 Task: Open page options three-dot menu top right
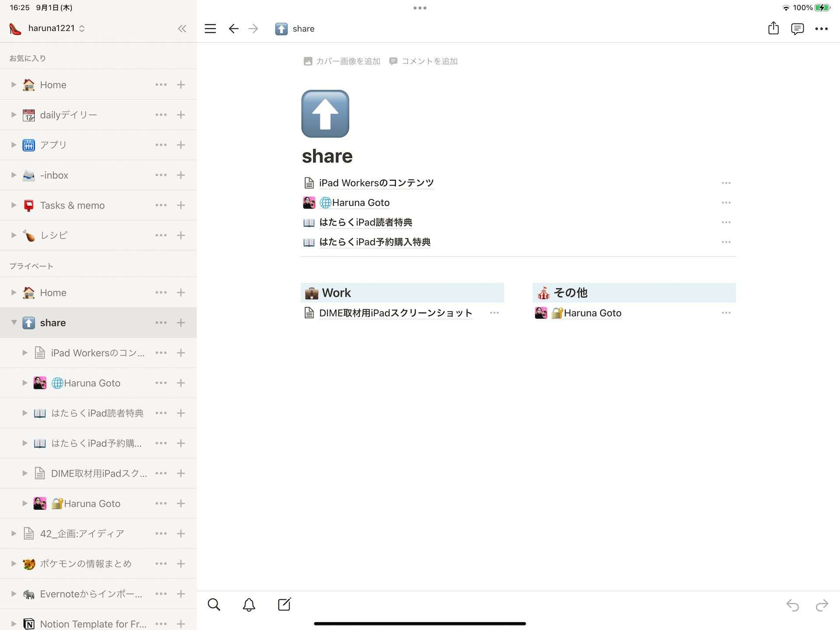tap(821, 29)
